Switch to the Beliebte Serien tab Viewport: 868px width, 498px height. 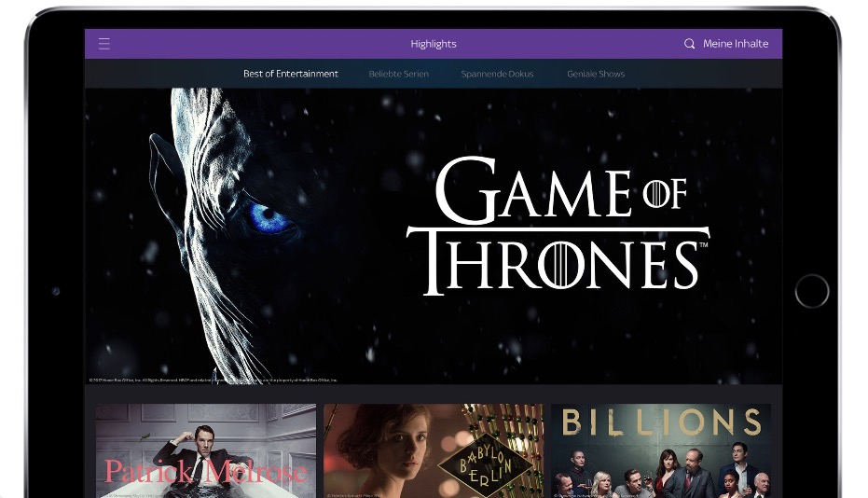coord(398,74)
